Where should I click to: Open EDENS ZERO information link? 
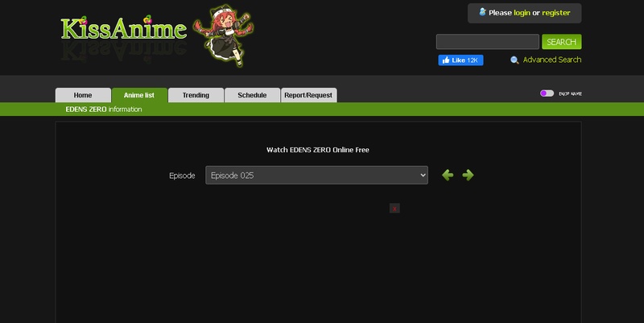tap(104, 110)
